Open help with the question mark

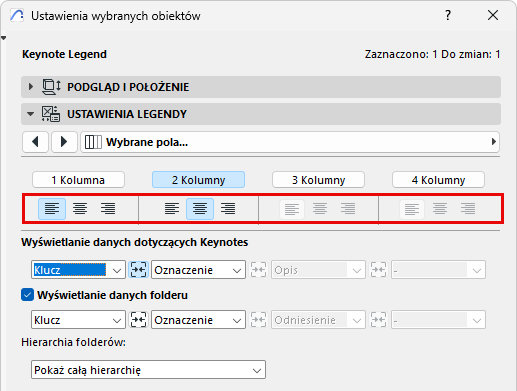pos(448,15)
